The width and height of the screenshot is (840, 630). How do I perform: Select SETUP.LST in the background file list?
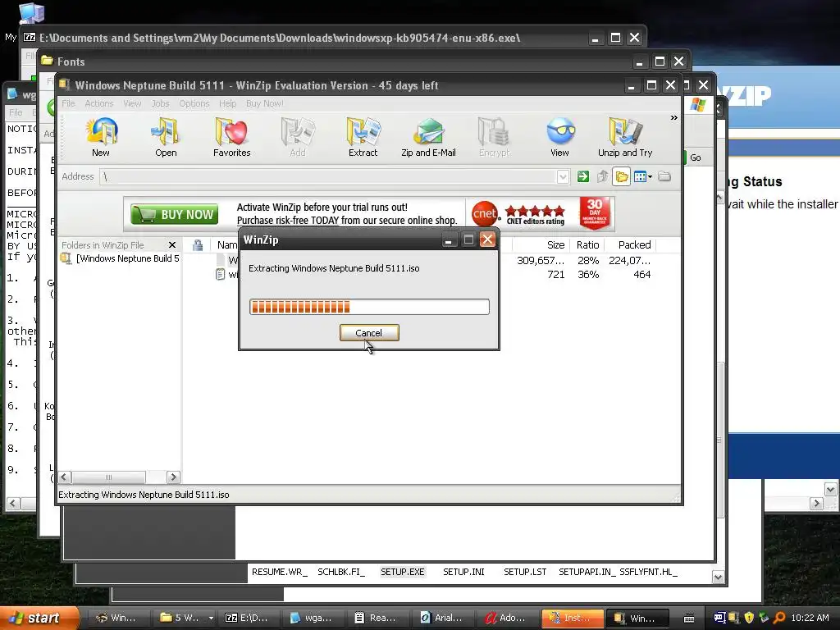point(525,572)
